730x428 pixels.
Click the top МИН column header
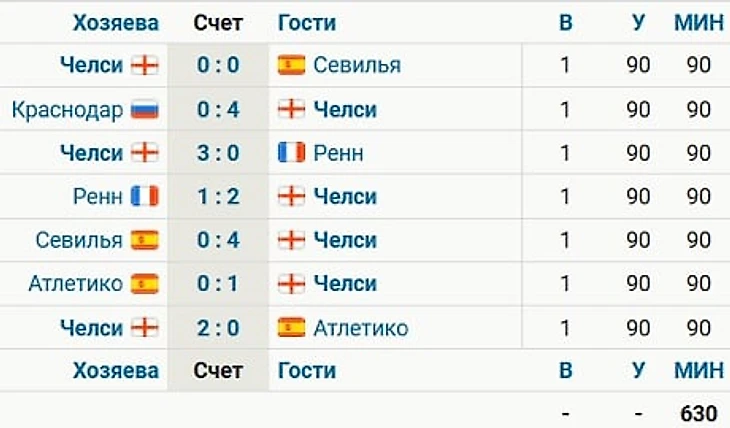[x=699, y=23]
